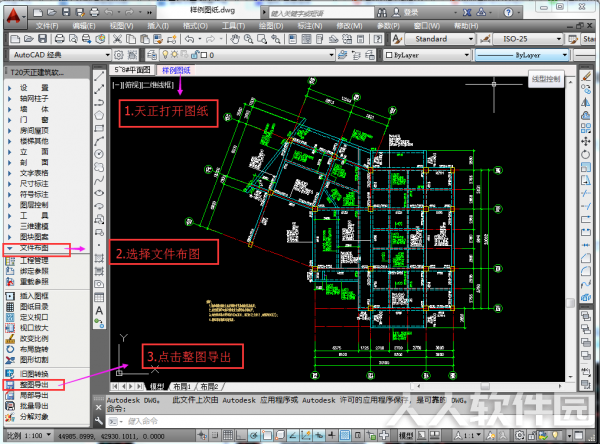Screen dimensions: 600x444
Task: Select the Mirror modify tool
Action: (x=586, y=102)
